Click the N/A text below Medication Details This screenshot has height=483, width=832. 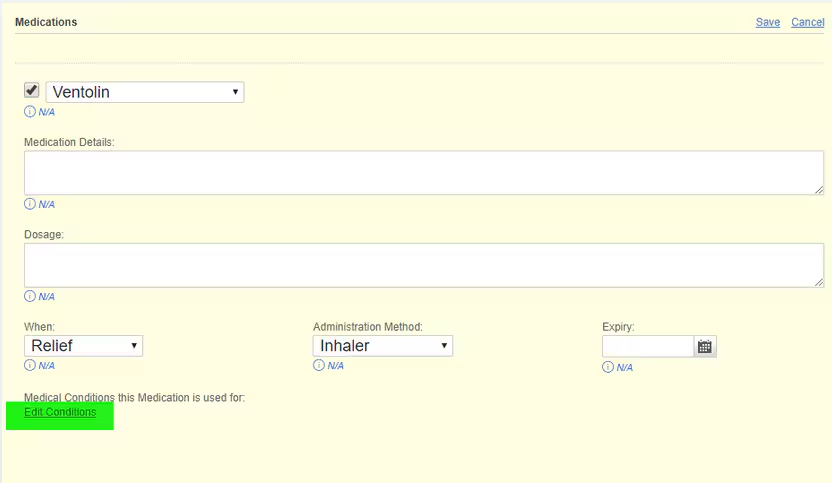tap(46, 204)
